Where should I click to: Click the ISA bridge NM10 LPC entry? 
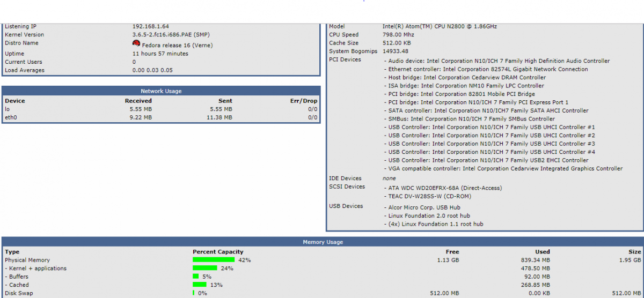(464, 86)
